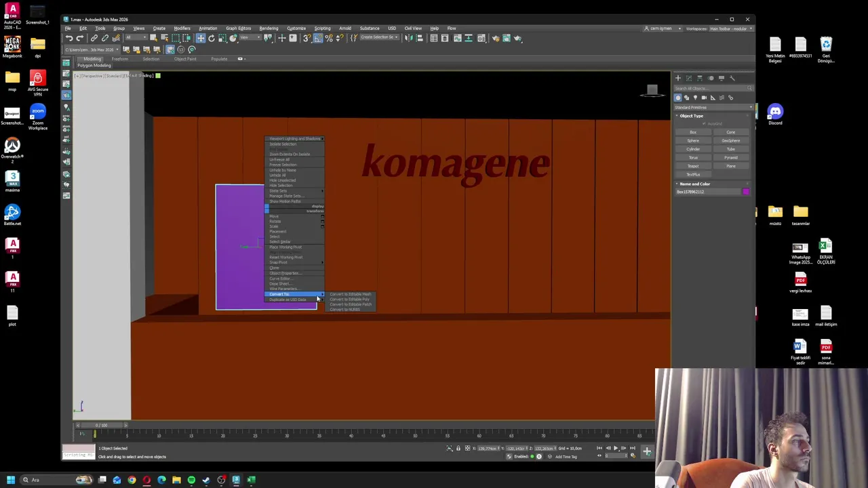This screenshot has height=488, width=868.
Task: Open the Hierarchy panel tab icon
Action: [700, 78]
